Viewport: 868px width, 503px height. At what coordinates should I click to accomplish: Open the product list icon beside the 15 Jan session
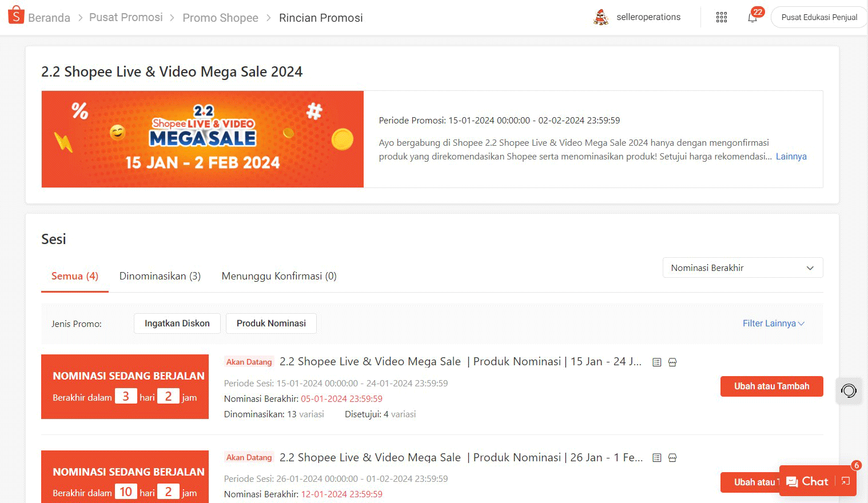click(x=656, y=362)
